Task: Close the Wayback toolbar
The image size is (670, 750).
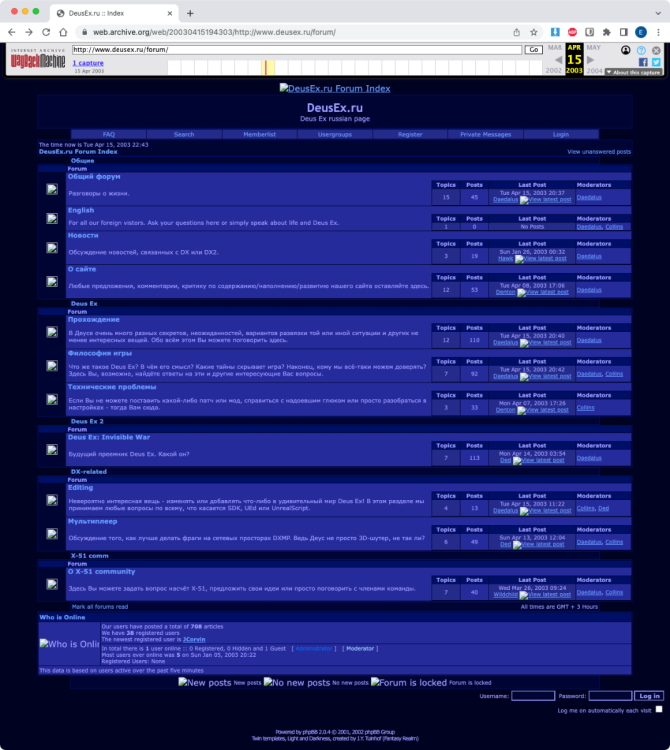Action: (656, 50)
